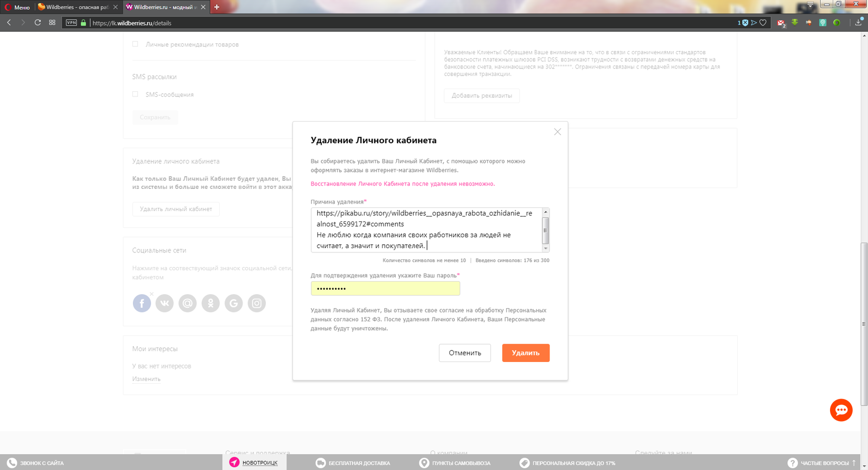Screen dimensions: 868x470
Task: Open the Opera Меню button
Action: click(x=17, y=7)
